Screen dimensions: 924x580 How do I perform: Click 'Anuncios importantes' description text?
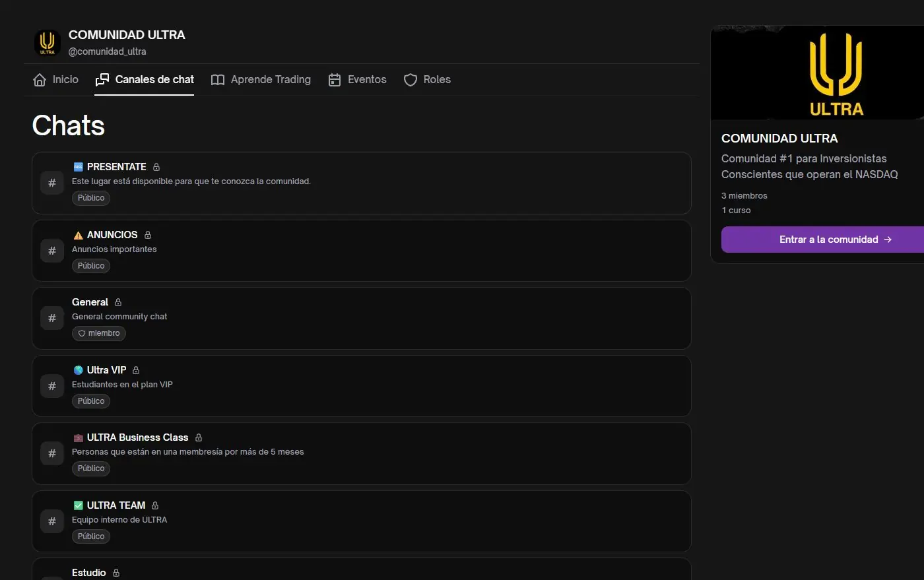click(114, 249)
